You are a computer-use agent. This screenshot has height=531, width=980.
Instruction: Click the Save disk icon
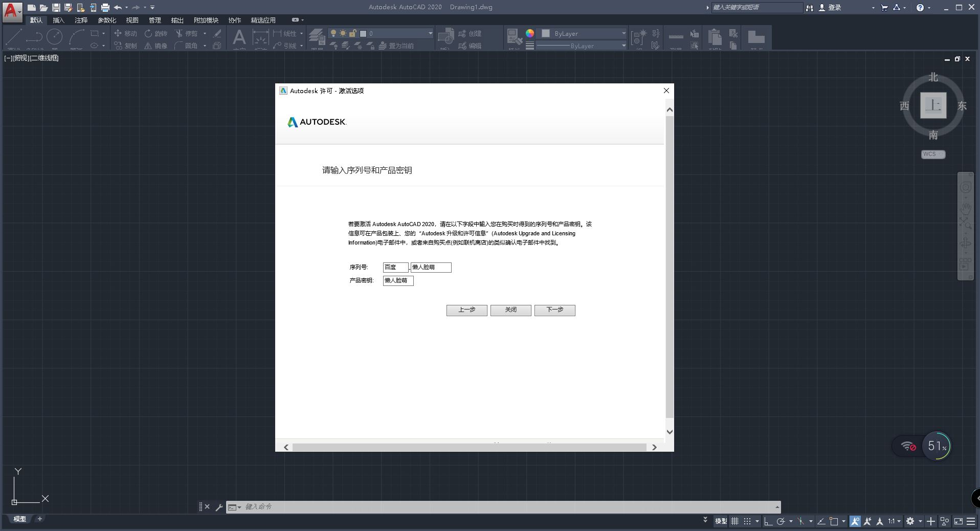click(56, 8)
